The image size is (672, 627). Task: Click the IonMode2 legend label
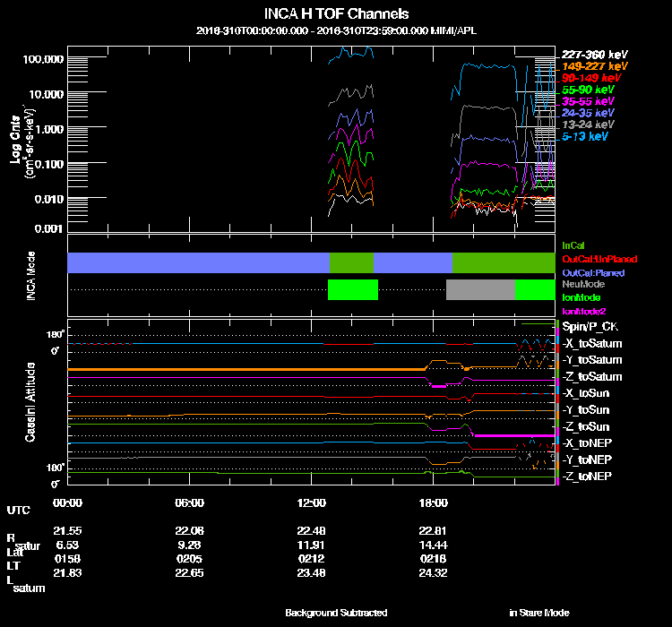pyautogui.click(x=583, y=310)
